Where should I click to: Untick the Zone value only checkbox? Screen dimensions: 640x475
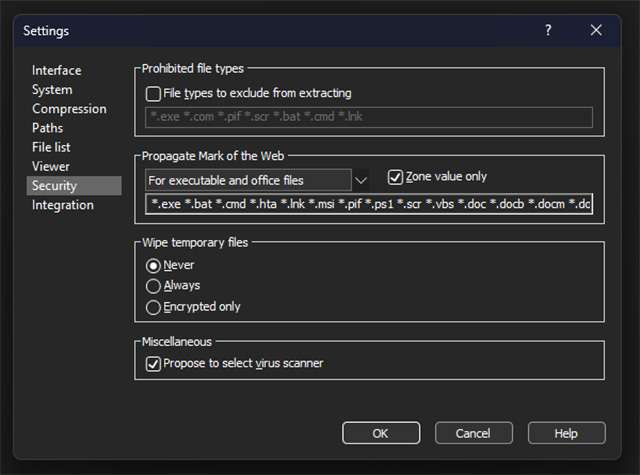(394, 177)
